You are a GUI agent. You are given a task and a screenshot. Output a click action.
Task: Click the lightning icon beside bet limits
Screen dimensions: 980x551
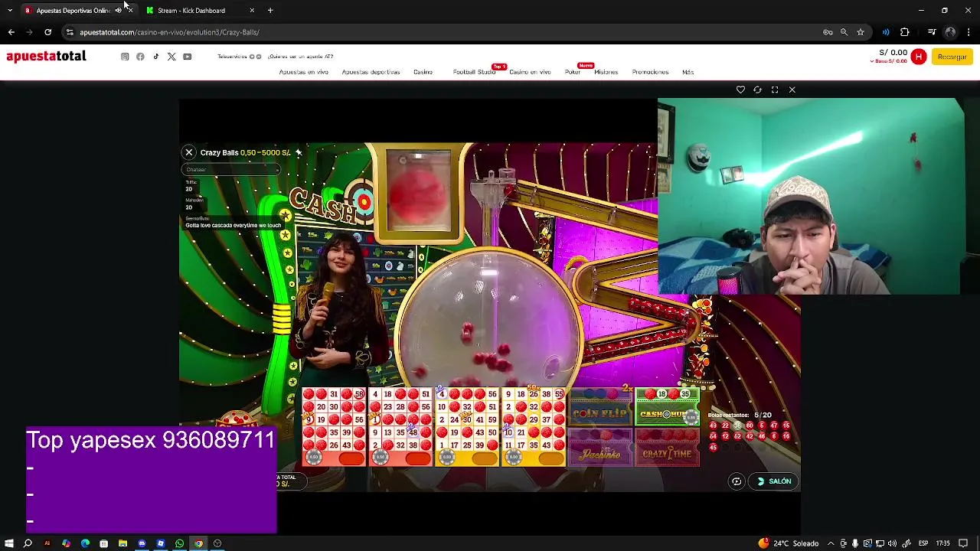[x=299, y=152]
